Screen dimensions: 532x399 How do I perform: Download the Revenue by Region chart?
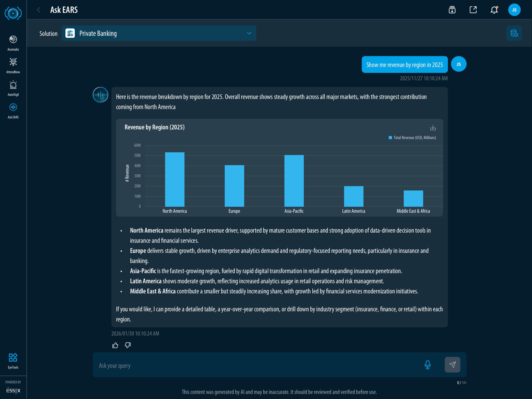[x=433, y=127]
